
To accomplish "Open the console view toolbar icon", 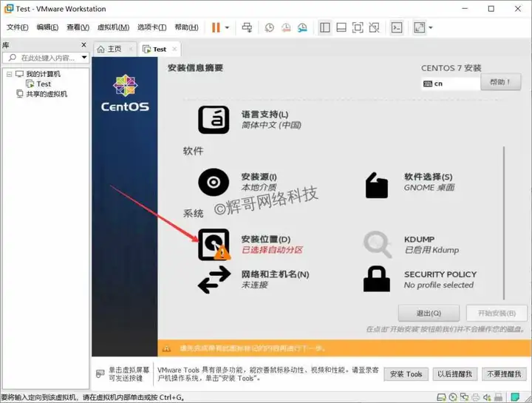I will click(x=397, y=27).
